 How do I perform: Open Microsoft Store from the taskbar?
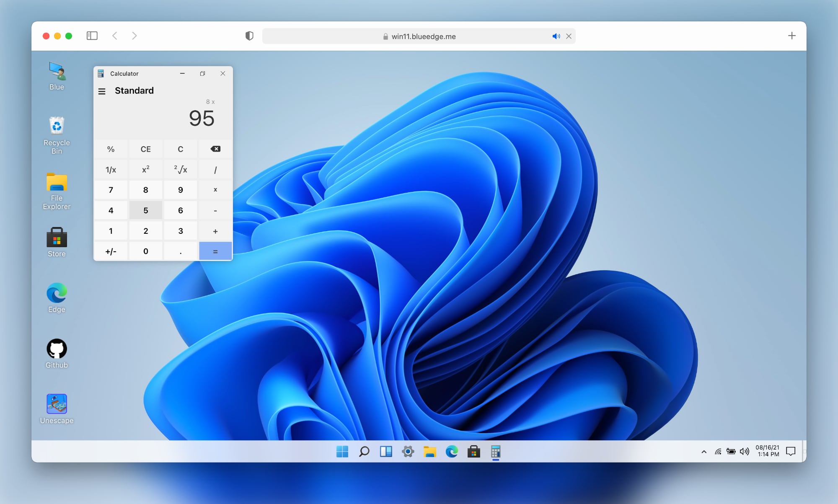(473, 452)
